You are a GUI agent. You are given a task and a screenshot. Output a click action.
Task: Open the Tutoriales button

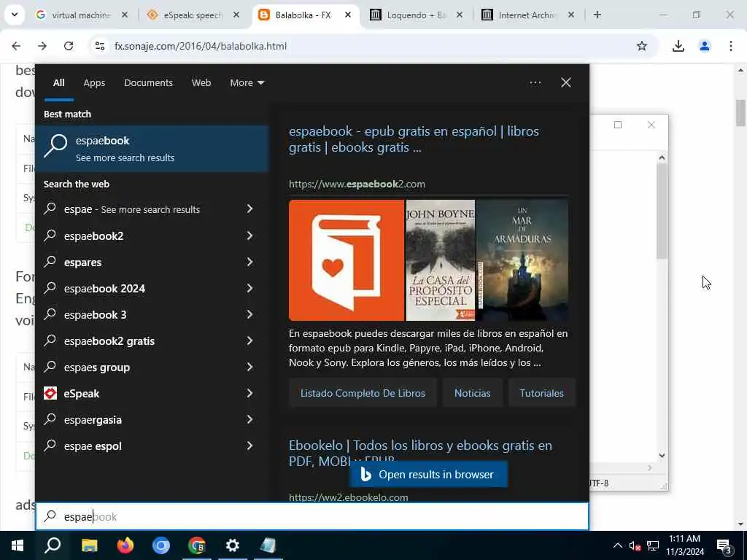click(542, 393)
